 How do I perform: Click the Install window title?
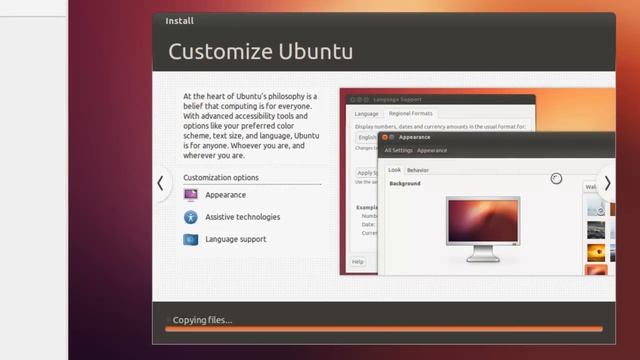[180, 21]
